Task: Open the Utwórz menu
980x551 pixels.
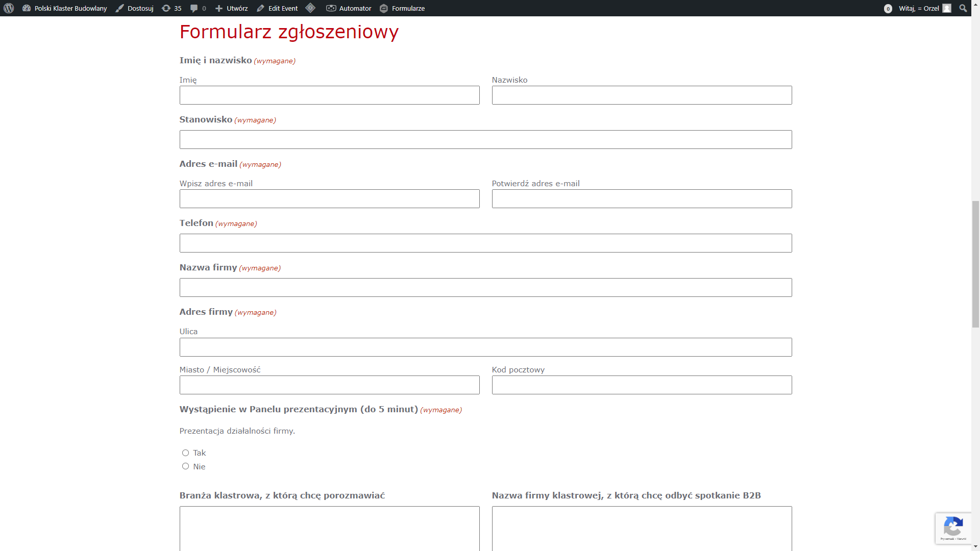Action: (x=231, y=8)
